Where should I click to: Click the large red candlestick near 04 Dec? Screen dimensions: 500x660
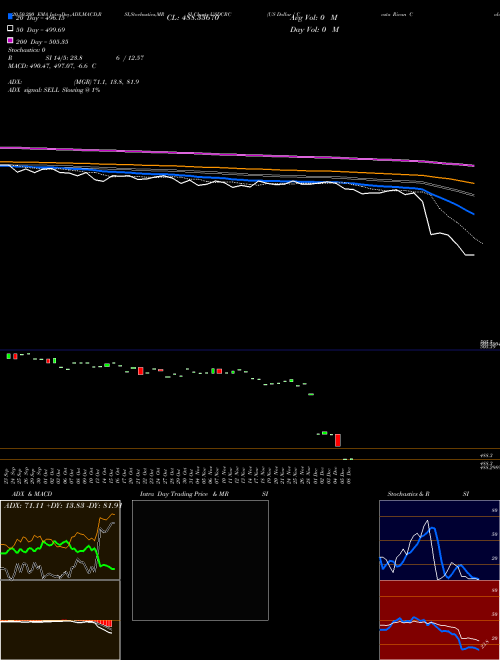click(x=338, y=440)
